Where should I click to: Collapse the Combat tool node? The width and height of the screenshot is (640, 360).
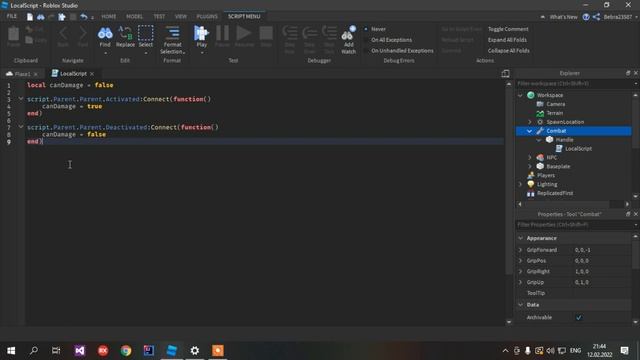click(x=530, y=131)
